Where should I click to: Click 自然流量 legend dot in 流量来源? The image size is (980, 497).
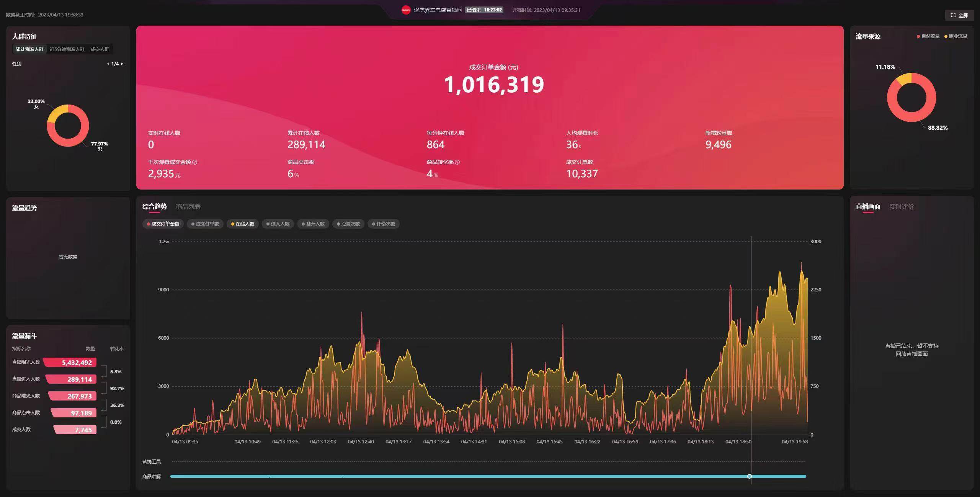pyautogui.click(x=918, y=36)
